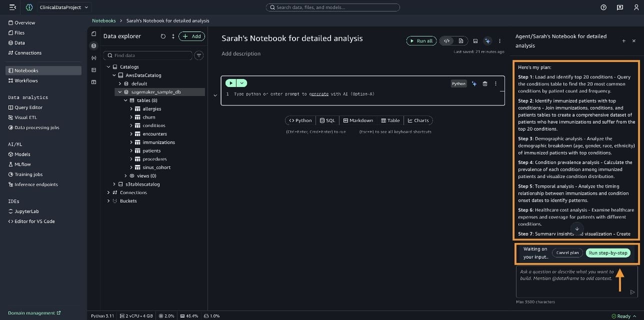Image resolution: width=644 pixels, height=320 pixels.
Task: Open Query Editor from the sidebar
Action: 28,107
